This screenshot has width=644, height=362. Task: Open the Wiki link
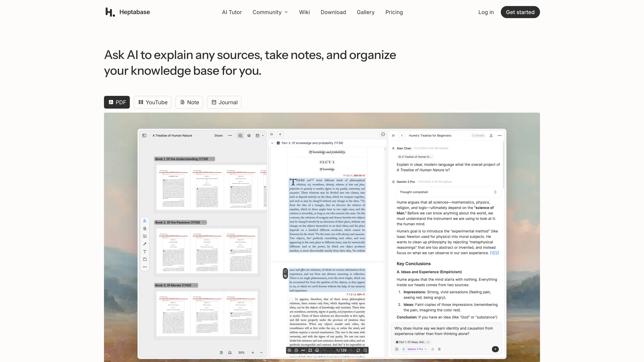(304, 12)
